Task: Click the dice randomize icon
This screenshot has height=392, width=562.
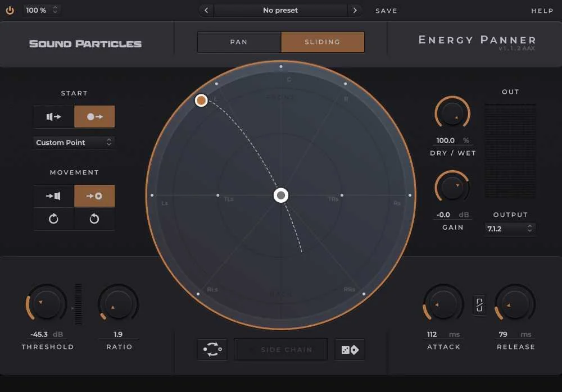Action: (350, 349)
